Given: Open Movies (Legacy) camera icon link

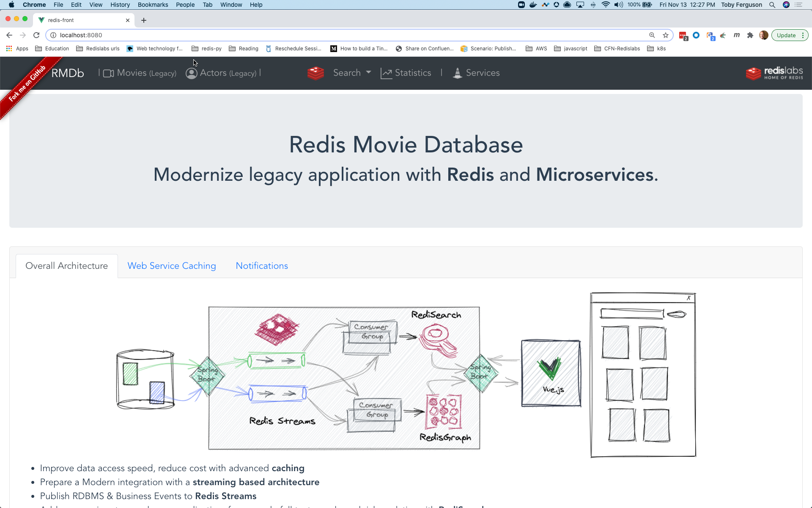Looking at the screenshot, I should pyautogui.click(x=109, y=73).
